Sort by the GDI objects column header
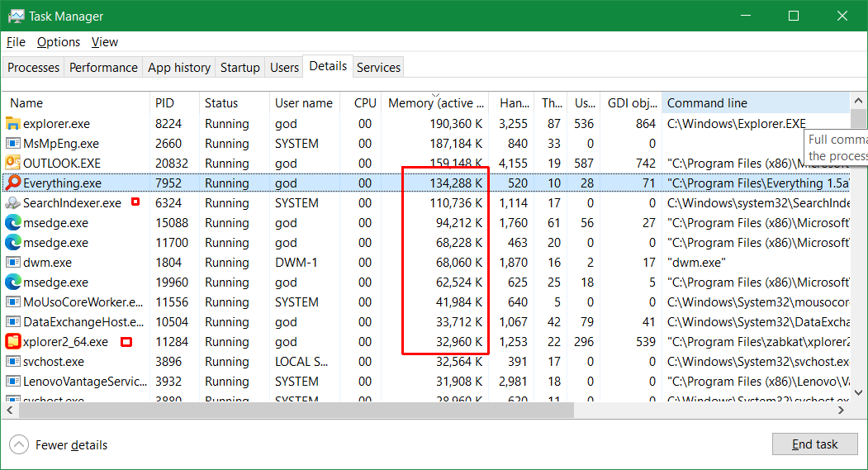 pos(631,103)
